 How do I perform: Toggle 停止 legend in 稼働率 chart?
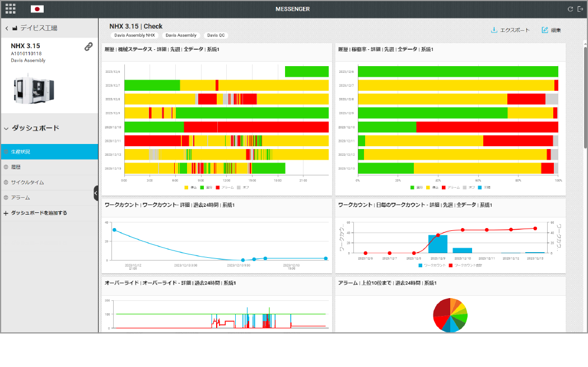(432, 187)
